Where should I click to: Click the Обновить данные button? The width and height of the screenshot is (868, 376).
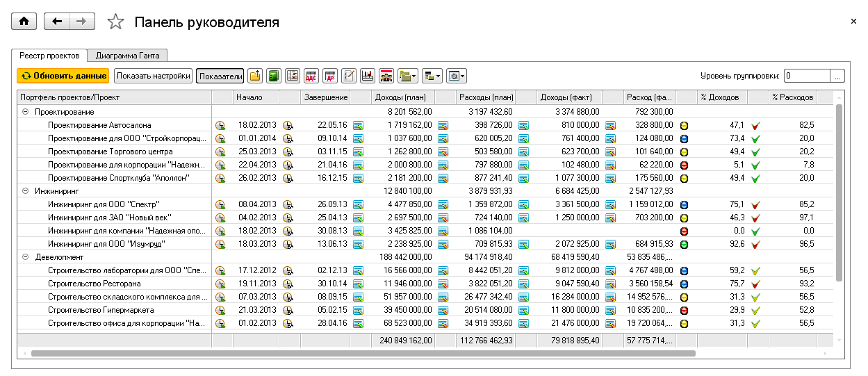[x=63, y=76]
